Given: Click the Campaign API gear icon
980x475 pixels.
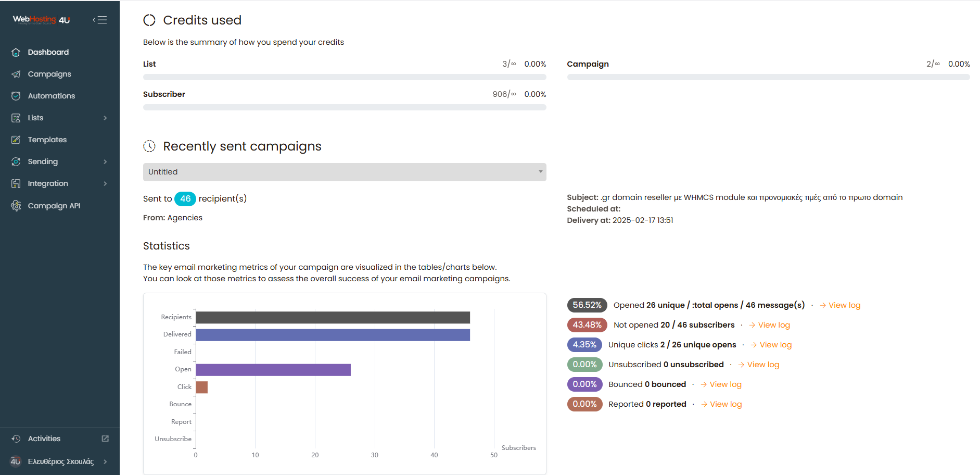Looking at the screenshot, I should pos(16,206).
